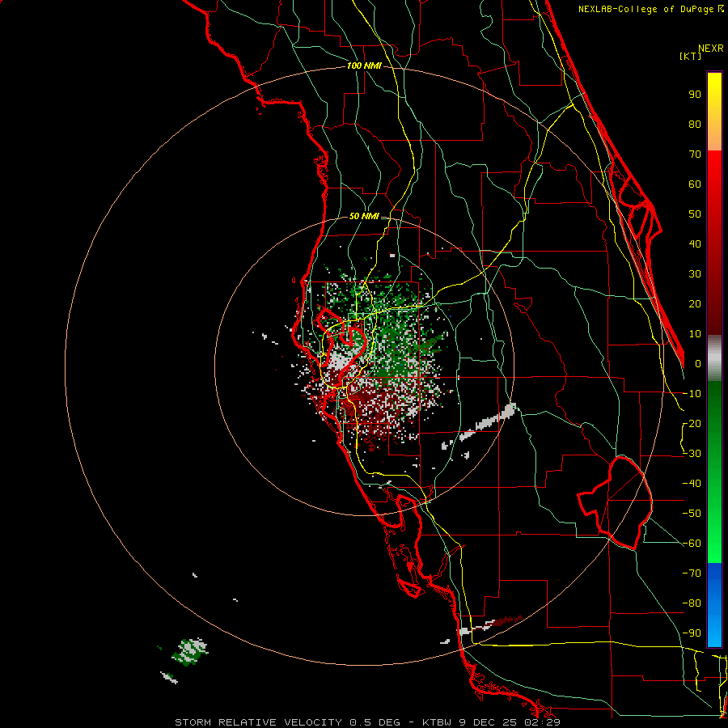Screen dimensions: 728x728
Task: Click the -90 value on velocity scale
Action: [x=692, y=633]
